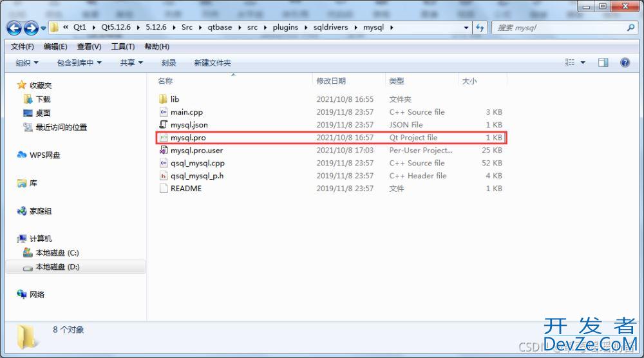
Task: Select 家庭组 in navigation pane
Action: (x=40, y=211)
